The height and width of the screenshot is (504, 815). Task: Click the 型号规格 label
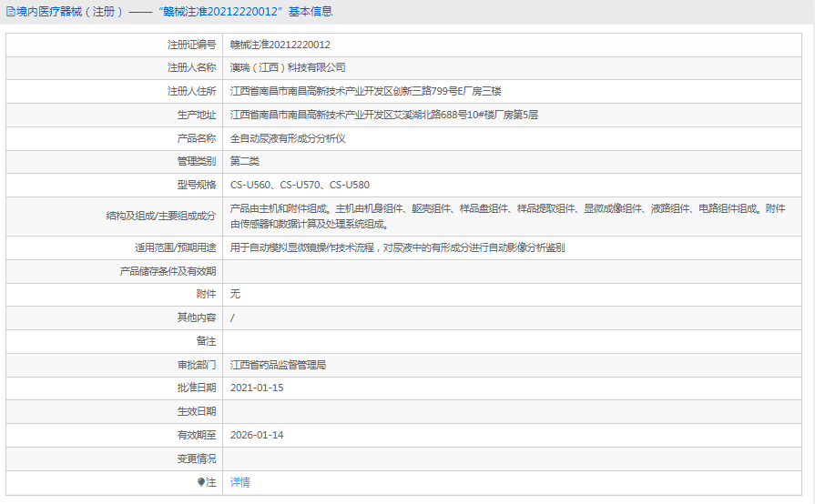197,185
